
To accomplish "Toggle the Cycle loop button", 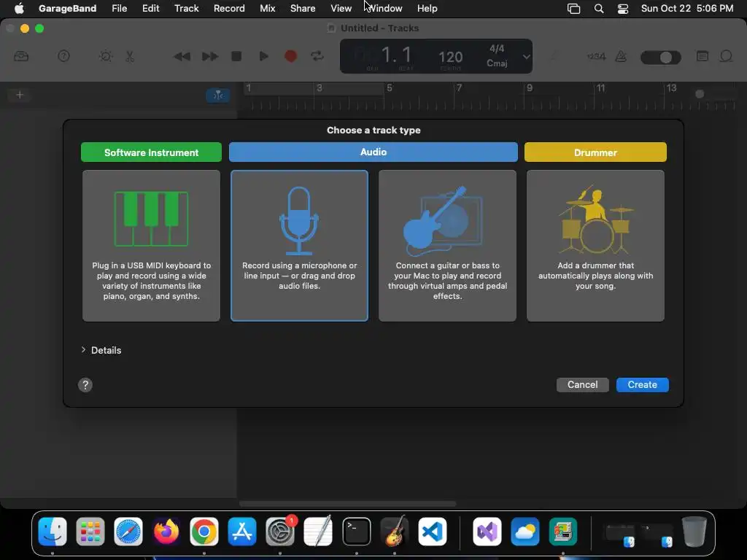I will tap(317, 56).
